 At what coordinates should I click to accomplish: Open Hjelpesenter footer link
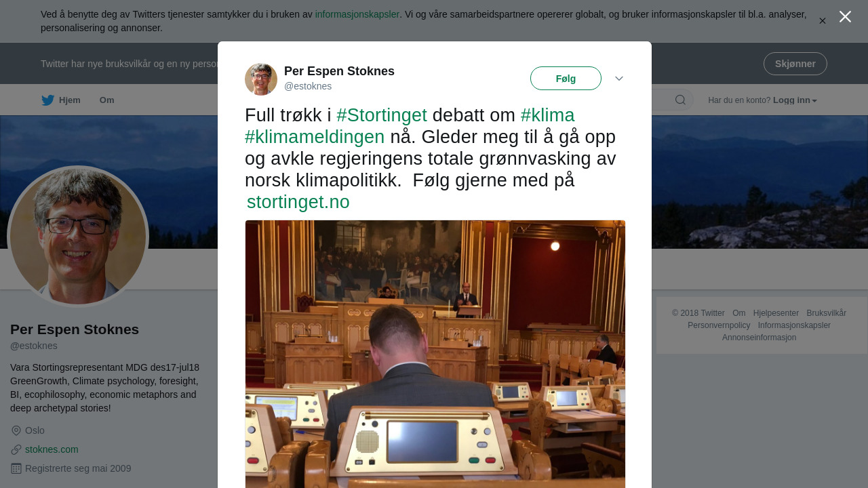tap(776, 313)
